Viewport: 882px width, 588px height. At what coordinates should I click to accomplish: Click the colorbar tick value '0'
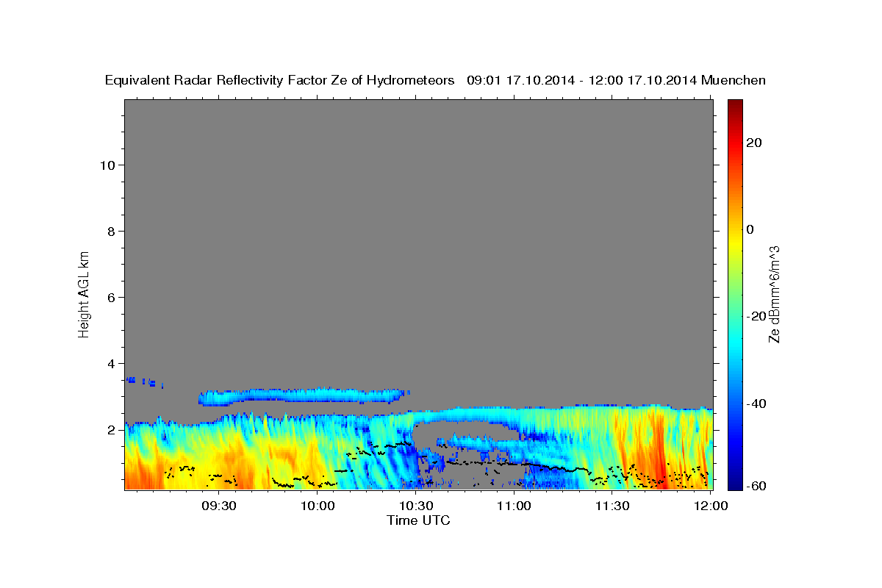pyautogui.click(x=750, y=229)
